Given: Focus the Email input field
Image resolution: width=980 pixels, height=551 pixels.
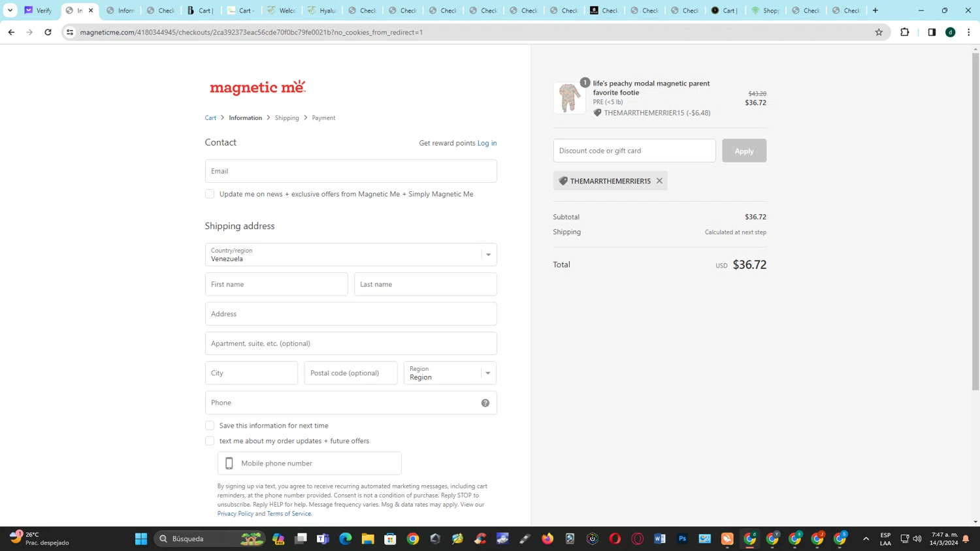Looking at the screenshot, I should [351, 171].
